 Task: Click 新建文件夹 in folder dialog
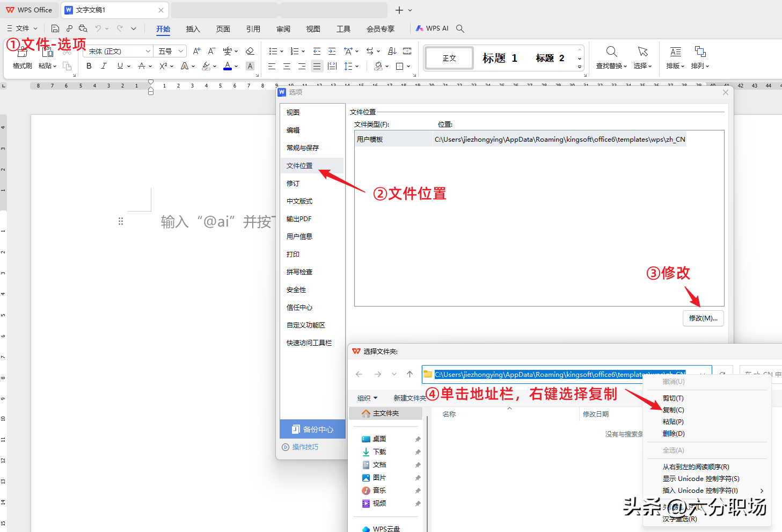pyautogui.click(x=410, y=398)
